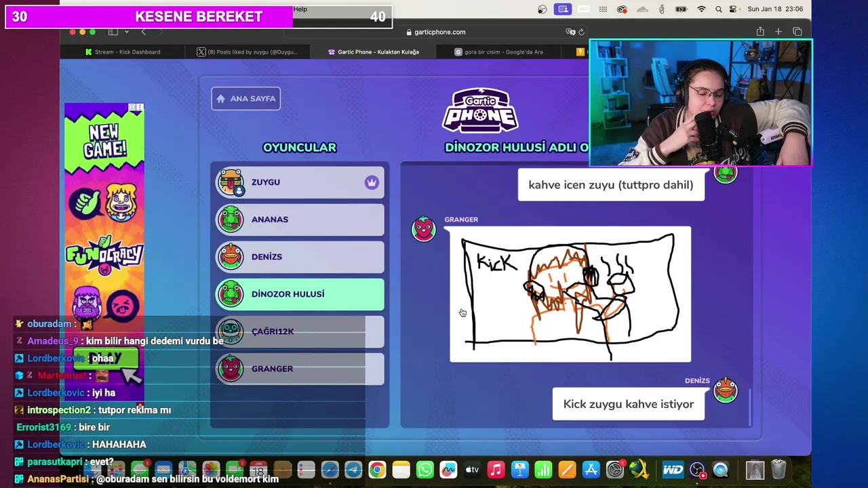Open the Granger drawing with Kick written on it
This screenshot has height=488, width=868.
[x=570, y=294]
